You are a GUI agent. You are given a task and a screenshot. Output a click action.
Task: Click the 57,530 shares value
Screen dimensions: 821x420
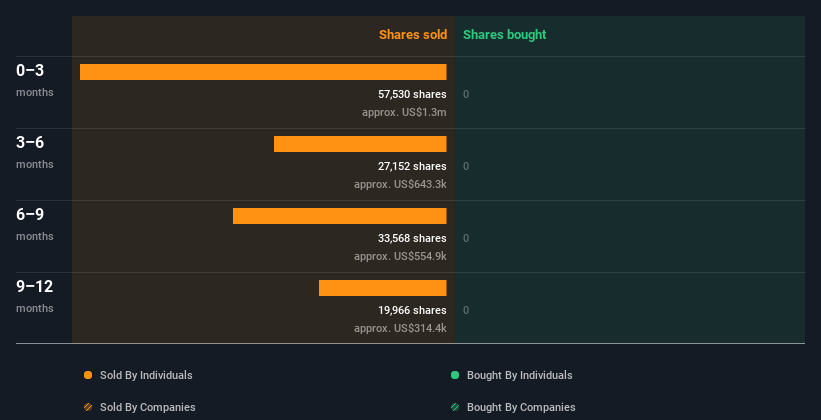[x=413, y=94]
